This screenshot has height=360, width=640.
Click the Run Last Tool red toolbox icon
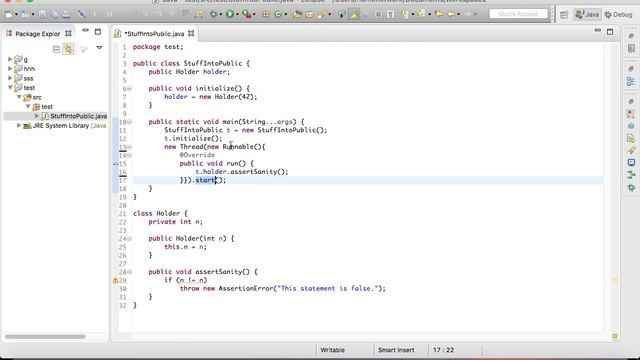point(247,14)
